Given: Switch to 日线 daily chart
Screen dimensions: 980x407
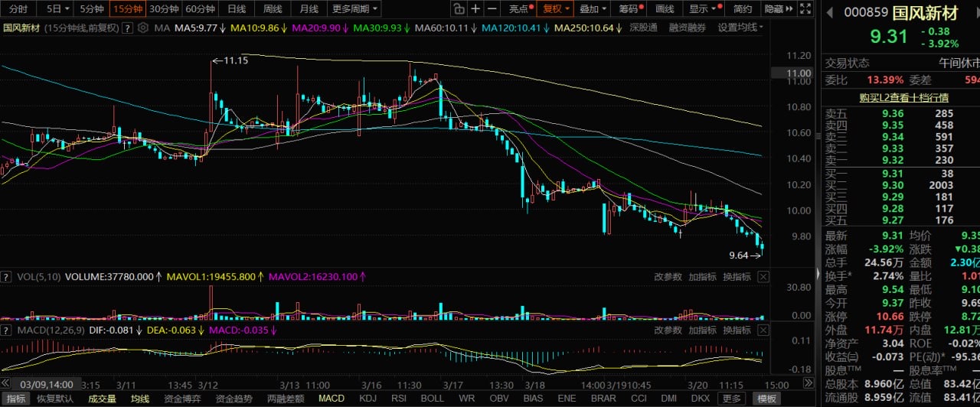Looking at the screenshot, I should click(x=237, y=9).
